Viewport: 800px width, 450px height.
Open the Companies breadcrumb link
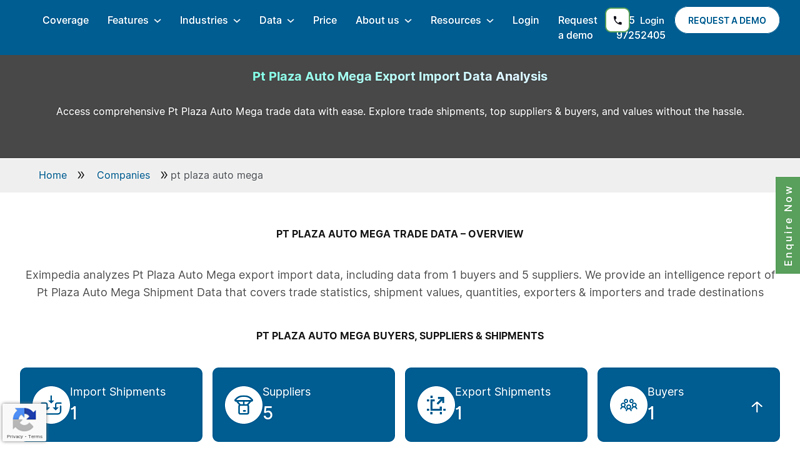coord(123,175)
